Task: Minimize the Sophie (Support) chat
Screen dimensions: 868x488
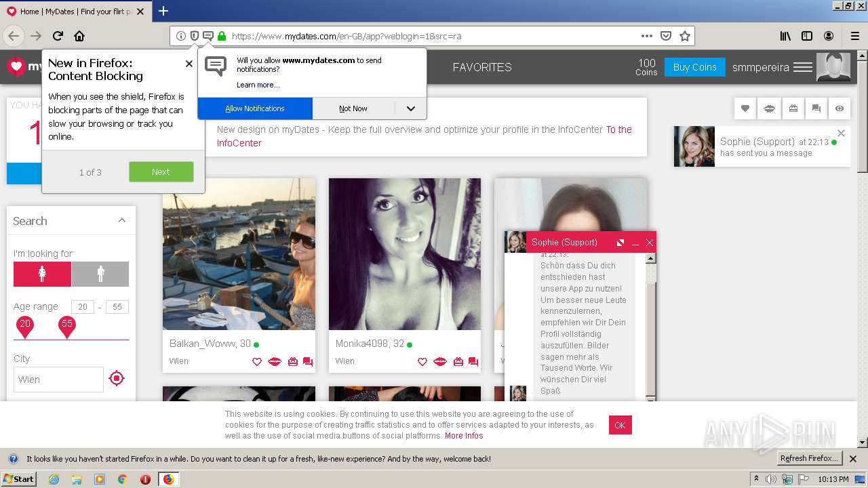Action: pos(635,243)
